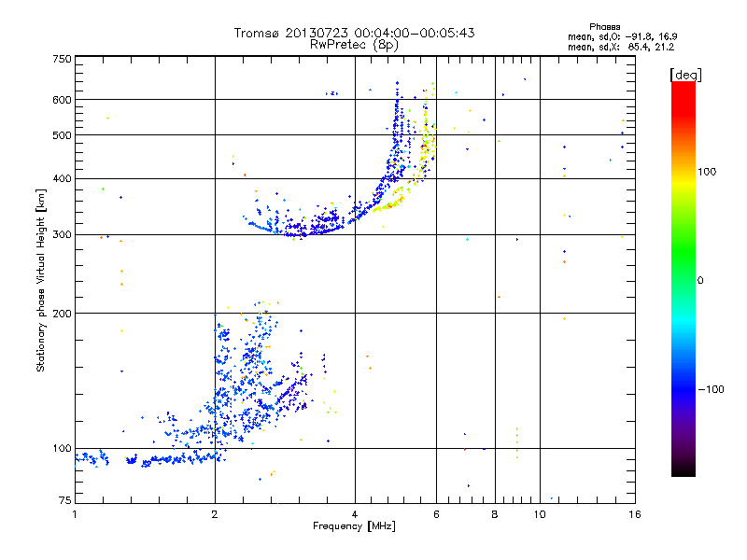This screenshot has width=747, height=560.
Task: Click the "[deg]" colorbar unit label
Action: click(685, 75)
